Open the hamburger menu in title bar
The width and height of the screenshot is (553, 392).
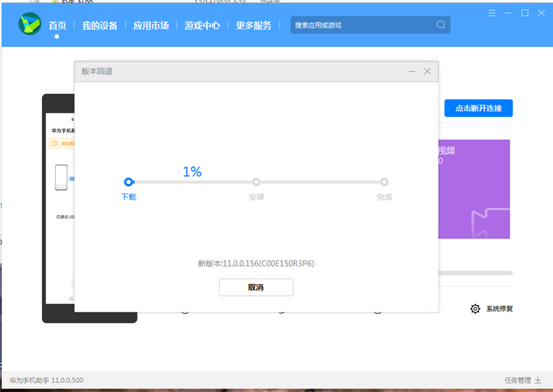coord(491,13)
